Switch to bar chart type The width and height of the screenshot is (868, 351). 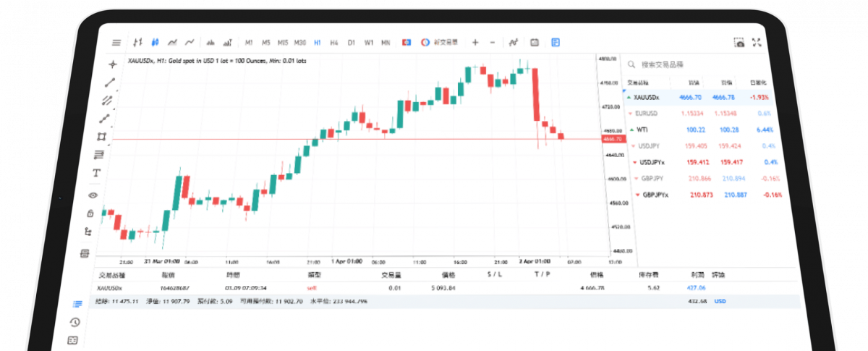click(x=137, y=43)
